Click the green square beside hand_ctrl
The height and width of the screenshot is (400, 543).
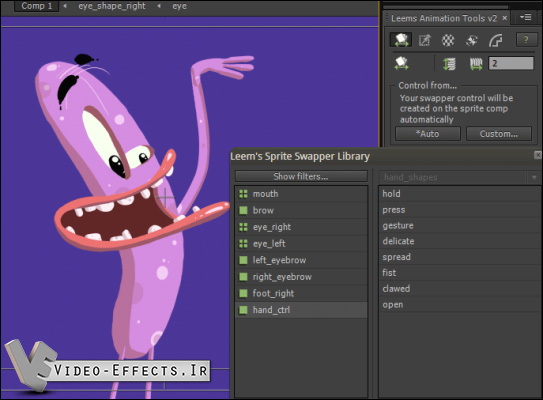point(243,310)
